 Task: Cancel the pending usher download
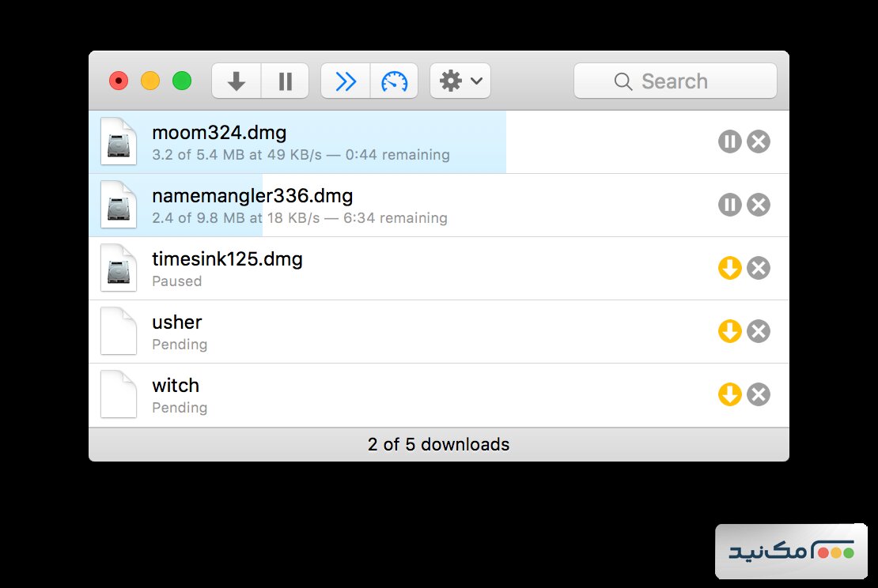[759, 332]
